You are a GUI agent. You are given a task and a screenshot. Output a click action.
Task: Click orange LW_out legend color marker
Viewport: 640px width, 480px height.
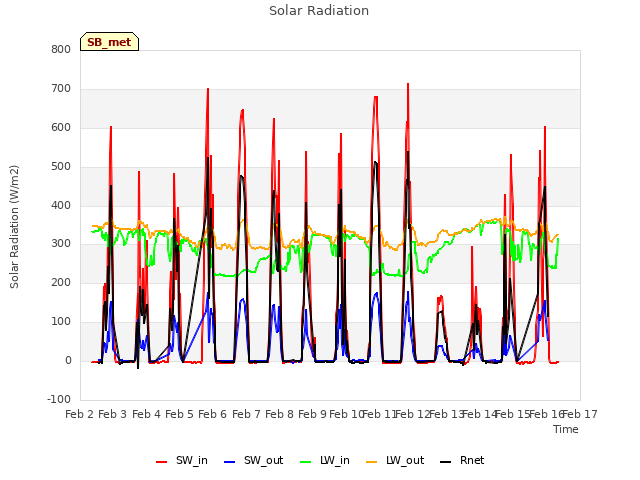tap(372, 462)
